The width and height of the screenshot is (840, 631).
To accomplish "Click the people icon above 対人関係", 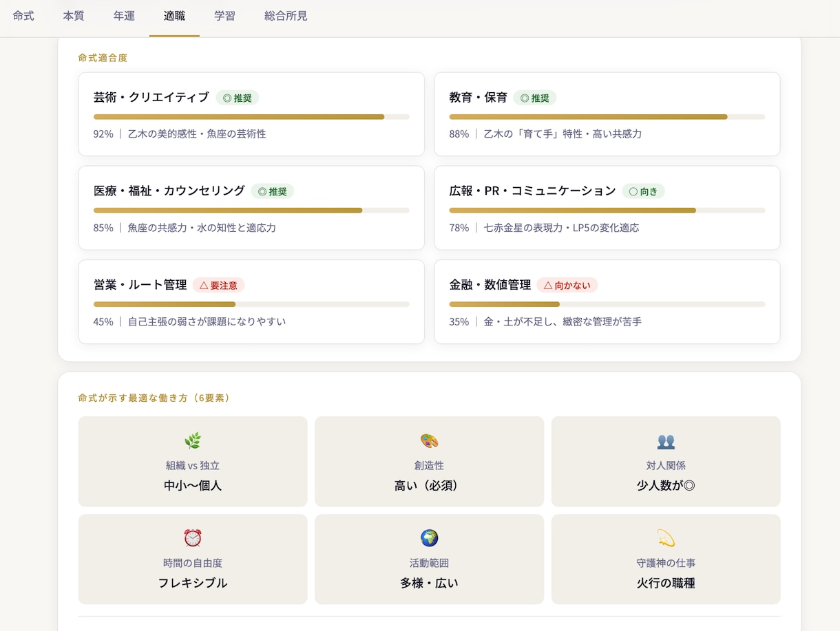I will pos(666,441).
